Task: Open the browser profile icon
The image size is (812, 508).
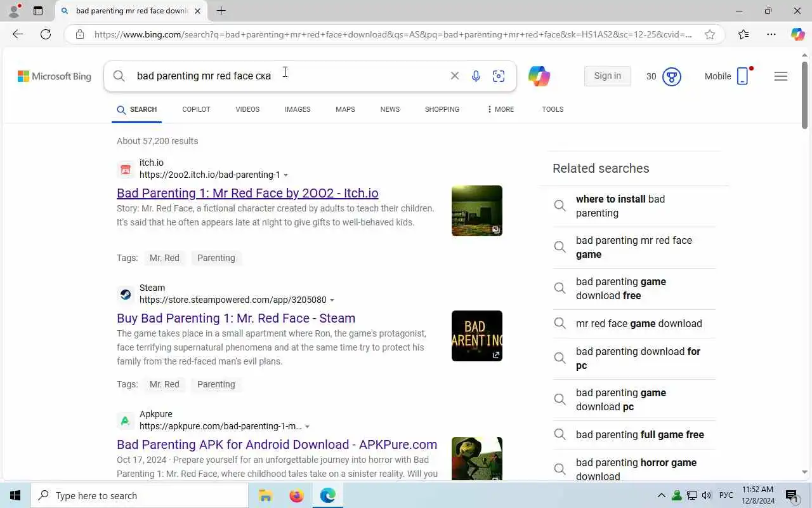Action: point(13,11)
